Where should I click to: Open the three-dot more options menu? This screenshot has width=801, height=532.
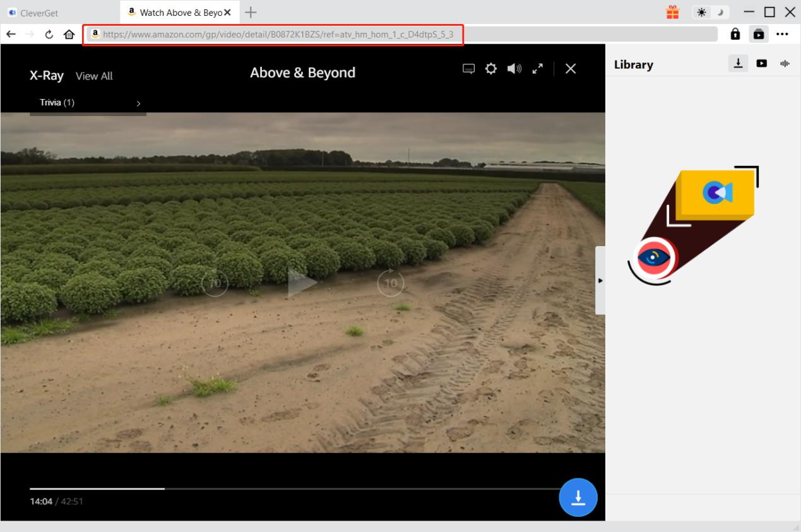783,34
